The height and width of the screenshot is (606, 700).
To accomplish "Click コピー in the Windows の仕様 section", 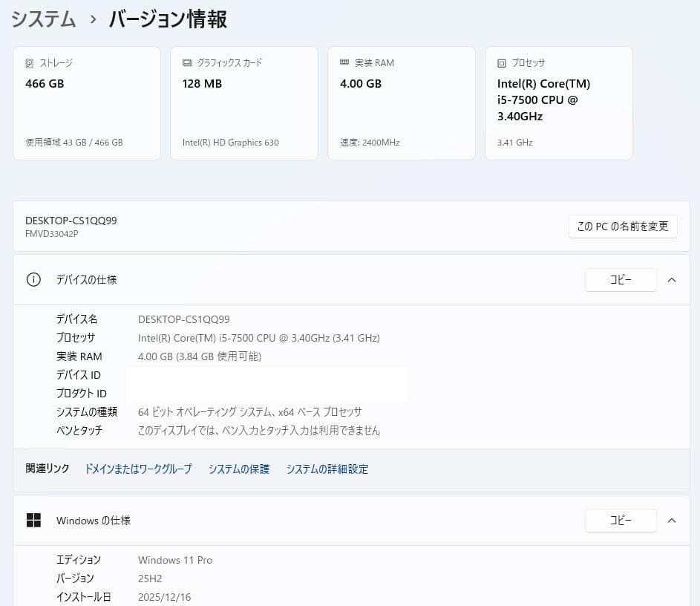I will (621, 520).
